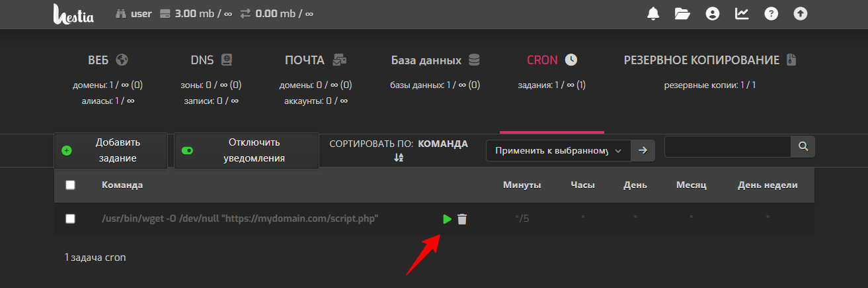
Task: Click Добавить задание button
Action: tap(110, 150)
